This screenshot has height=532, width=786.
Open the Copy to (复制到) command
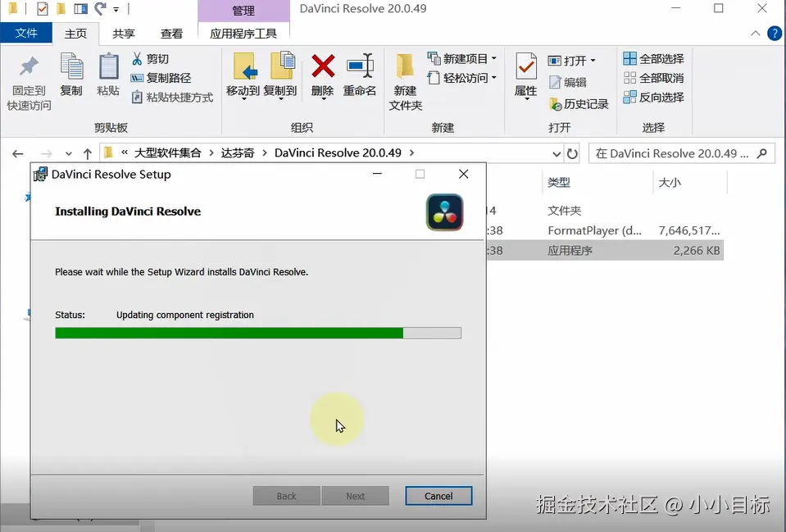(x=280, y=75)
